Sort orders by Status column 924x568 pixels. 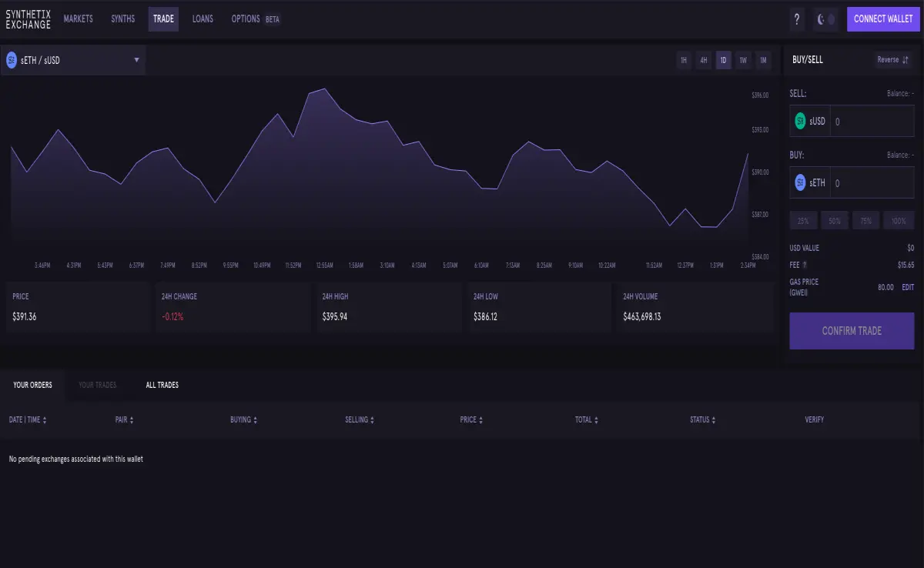coord(702,419)
